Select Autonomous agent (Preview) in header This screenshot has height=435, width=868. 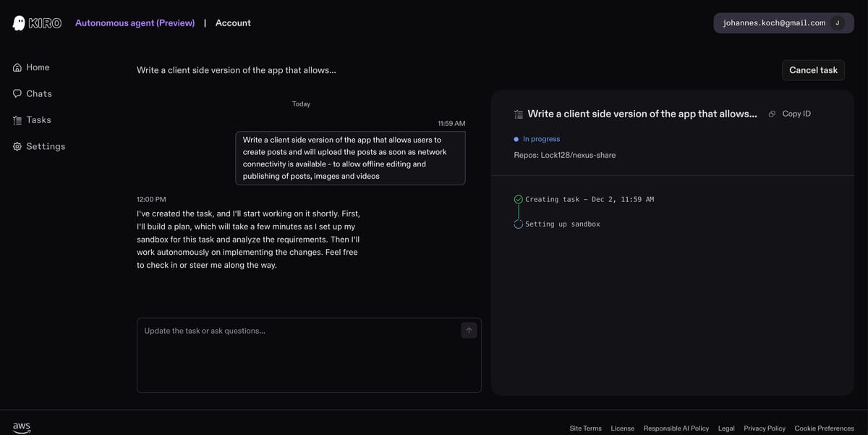tap(135, 23)
